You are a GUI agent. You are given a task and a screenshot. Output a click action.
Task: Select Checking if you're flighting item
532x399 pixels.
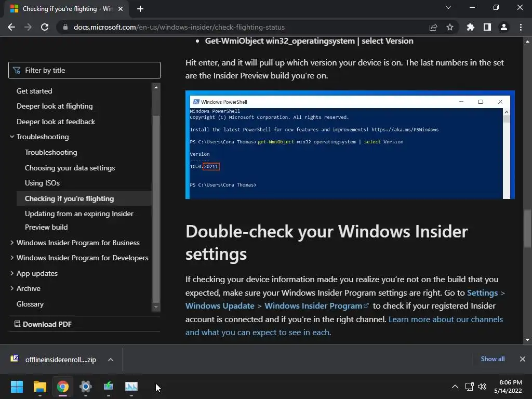coord(84,198)
